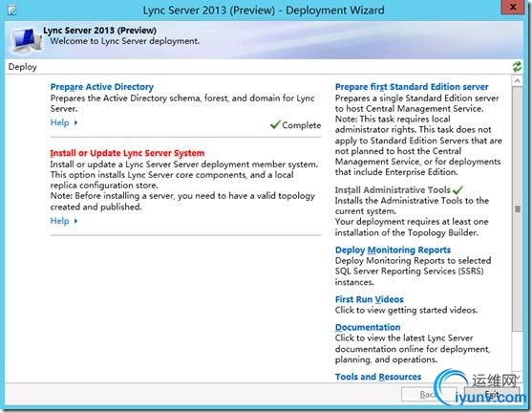Click the Complete green checkmark under Prepare Active Directory
This screenshot has width=532, height=413.
coord(275,124)
